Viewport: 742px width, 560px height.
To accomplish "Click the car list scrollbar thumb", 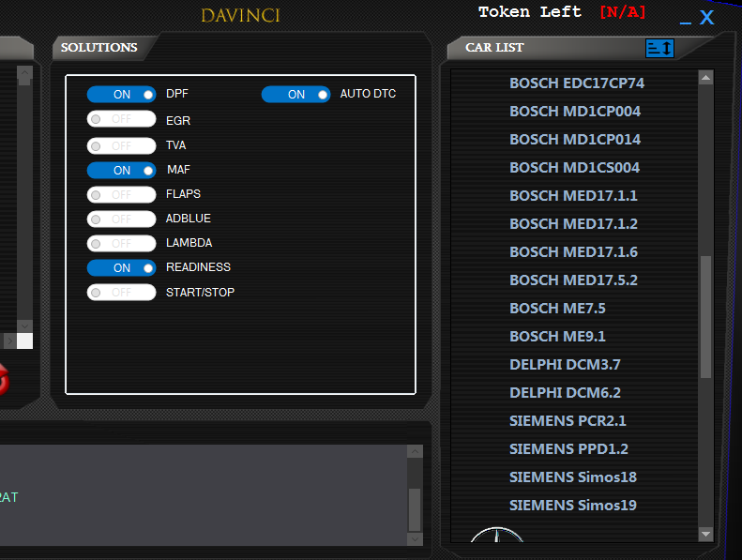I will coord(705,317).
